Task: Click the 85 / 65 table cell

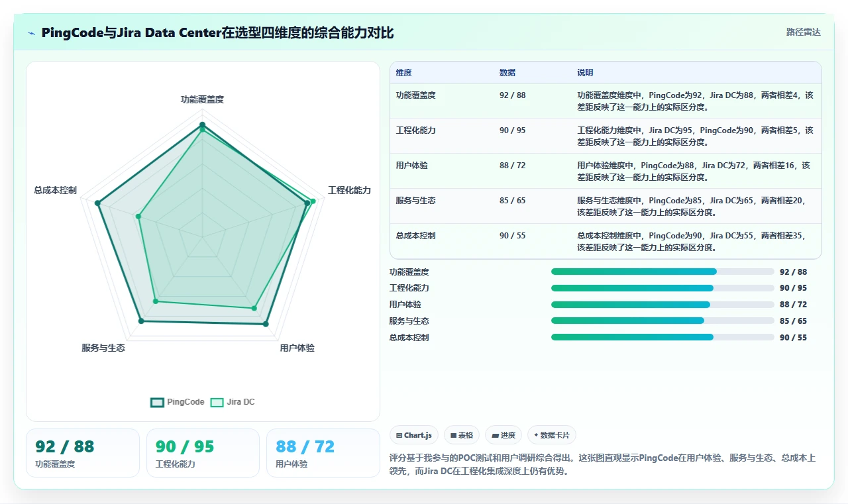Action: tap(513, 201)
